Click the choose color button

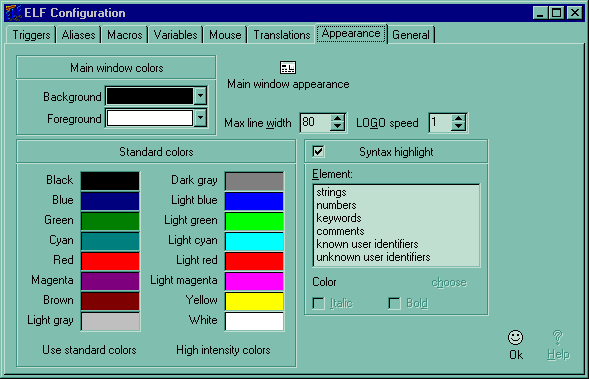pos(449,282)
